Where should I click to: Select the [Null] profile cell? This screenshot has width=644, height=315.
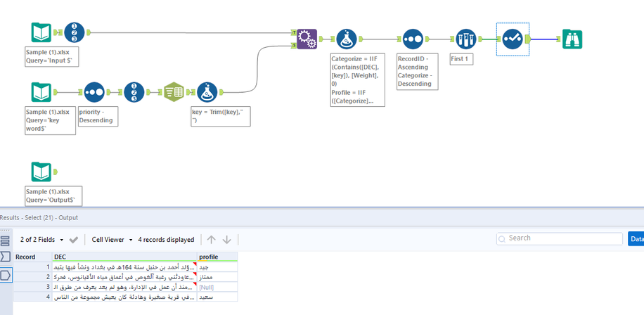(x=217, y=287)
